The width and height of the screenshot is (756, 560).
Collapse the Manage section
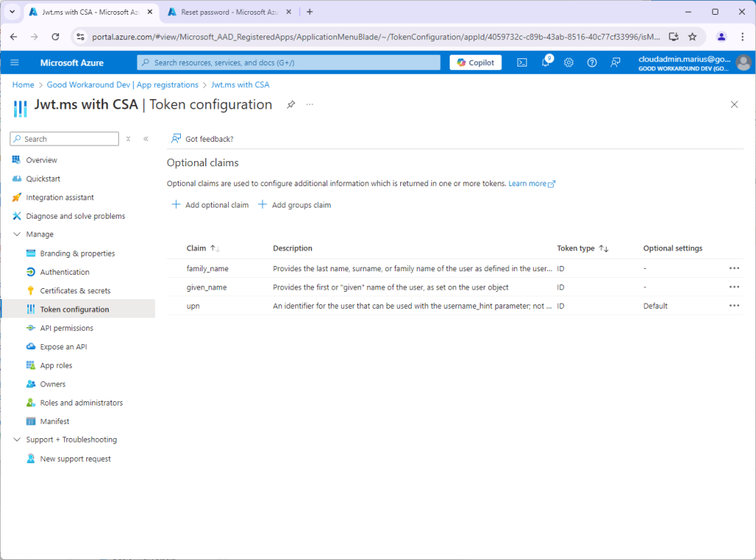18,234
